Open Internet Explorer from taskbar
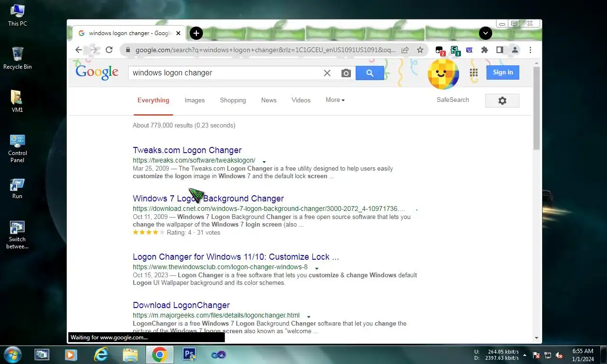 (x=101, y=354)
